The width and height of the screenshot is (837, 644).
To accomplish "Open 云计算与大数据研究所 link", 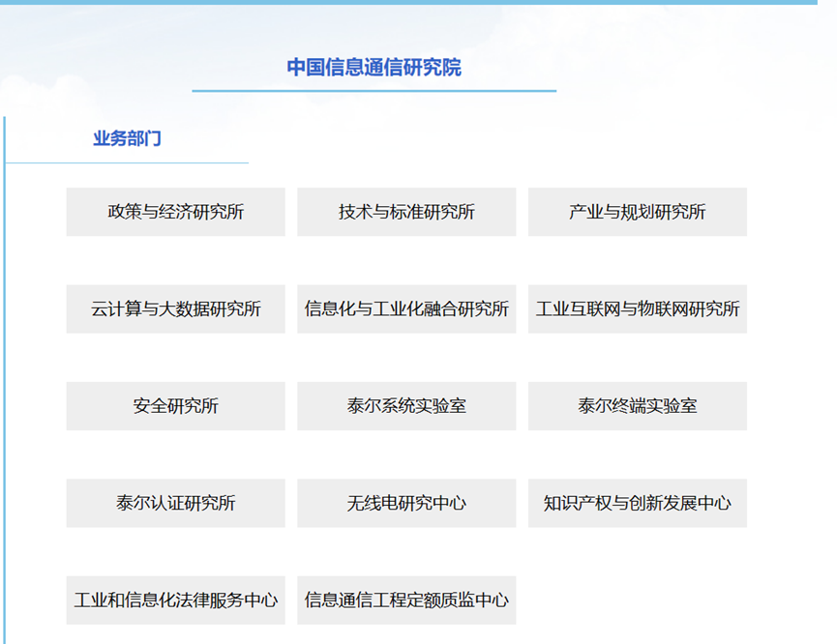I will click(175, 309).
